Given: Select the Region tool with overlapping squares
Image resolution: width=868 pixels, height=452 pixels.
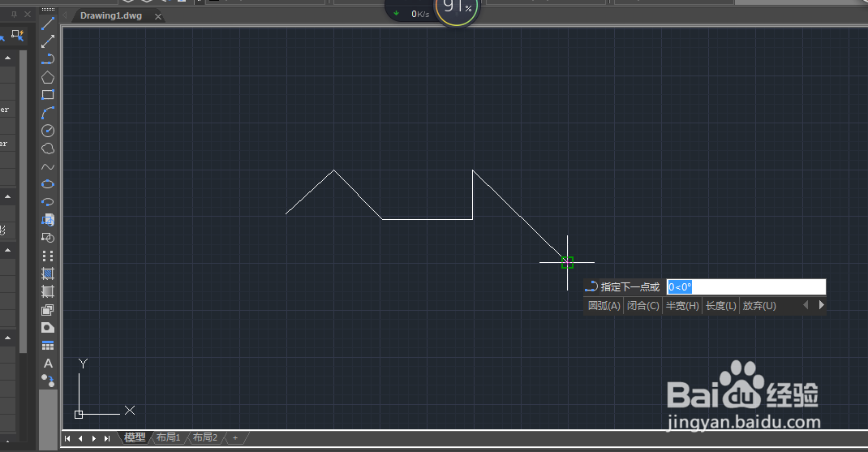Looking at the screenshot, I should click(48, 310).
